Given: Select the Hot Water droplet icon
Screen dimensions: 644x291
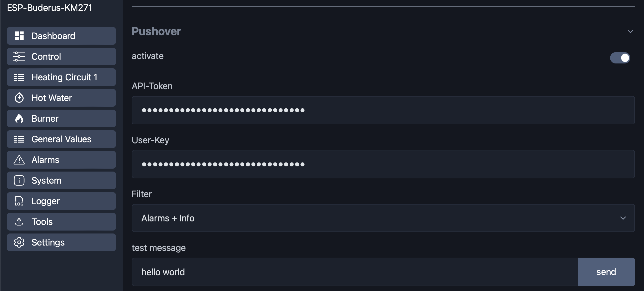Looking at the screenshot, I should coord(19,98).
